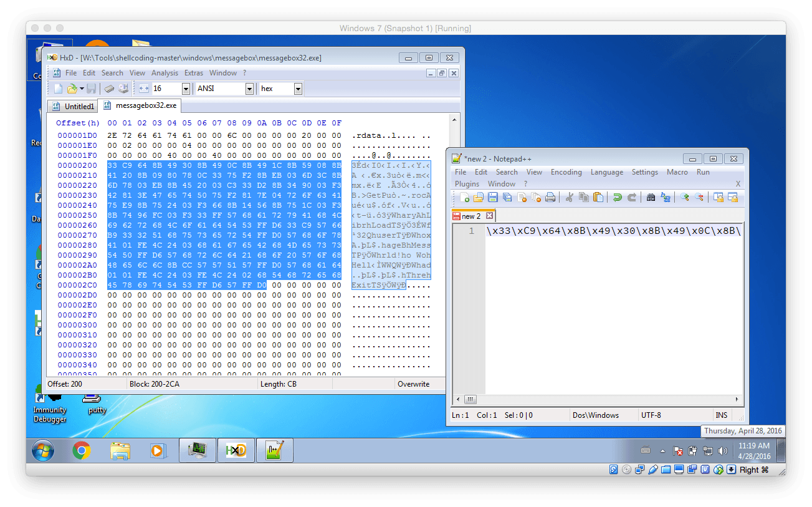This screenshot has height=507, width=812.
Task: Open RAM in HxD via chip icon
Action: pos(109,89)
